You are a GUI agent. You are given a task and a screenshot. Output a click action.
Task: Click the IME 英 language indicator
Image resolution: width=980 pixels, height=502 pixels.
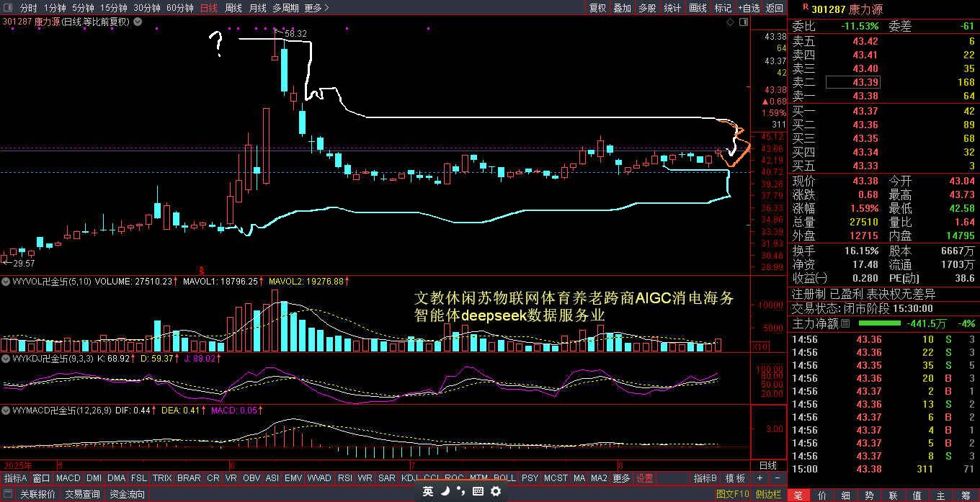(x=428, y=491)
